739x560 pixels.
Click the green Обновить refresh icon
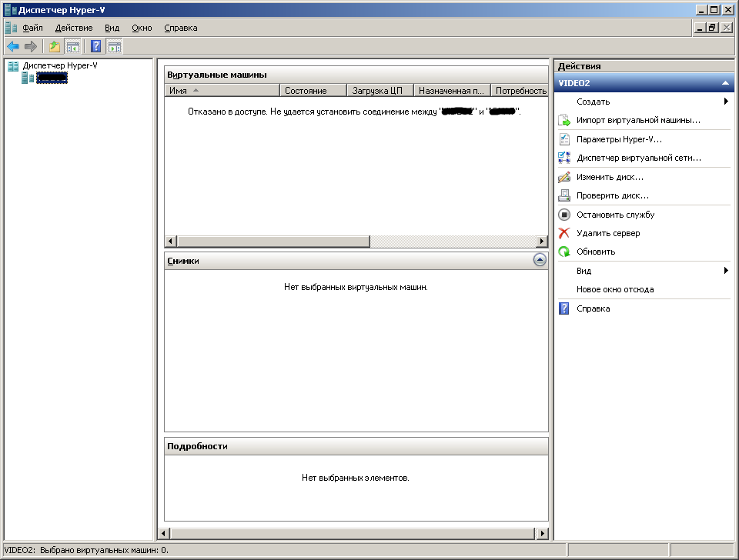[564, 252]
